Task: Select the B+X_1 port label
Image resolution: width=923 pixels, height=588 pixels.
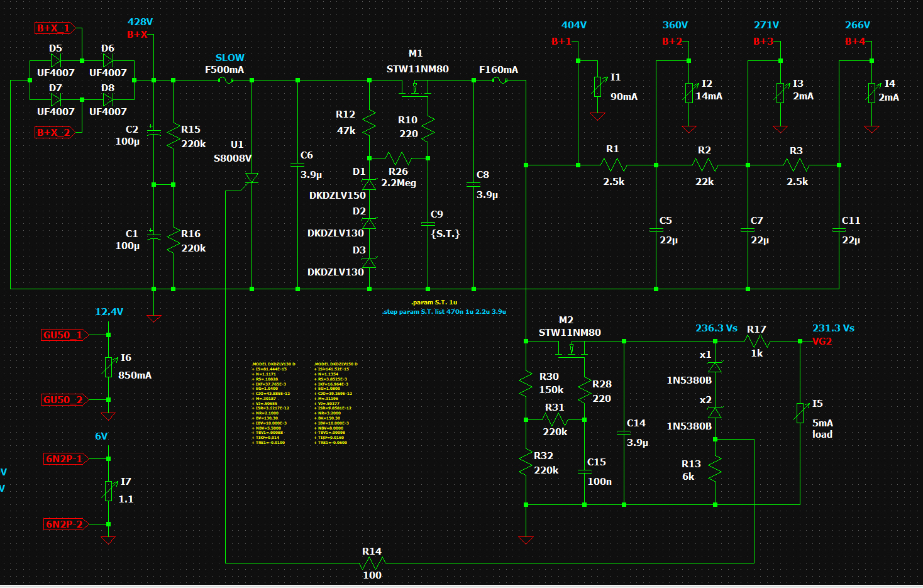Action: 53,28
